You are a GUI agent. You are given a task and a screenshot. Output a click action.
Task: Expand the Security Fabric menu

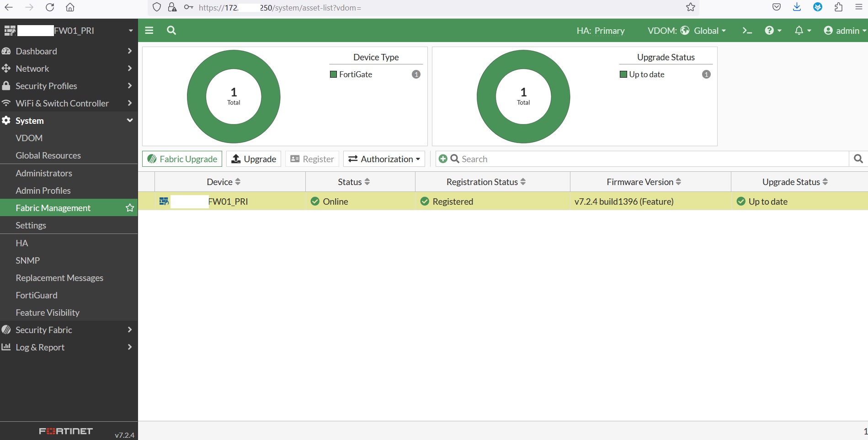(x=69, y=330)
